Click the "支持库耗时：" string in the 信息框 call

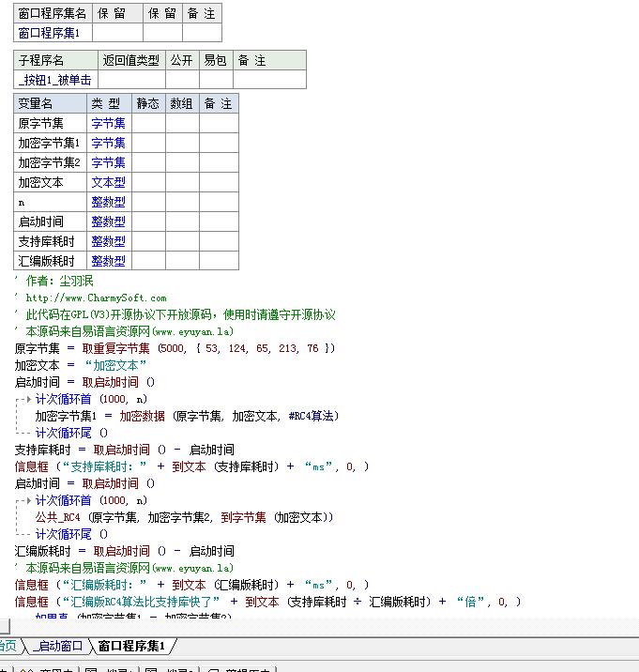(x=104, y=466)
